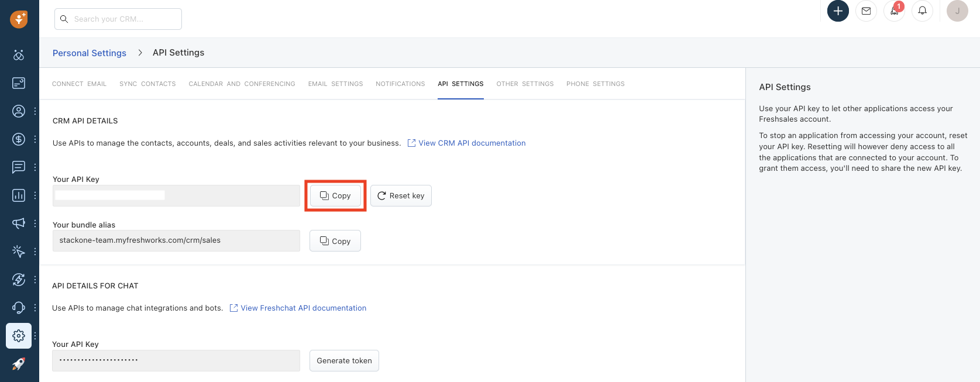Go back to Personal Settings breadcrumb

[90, 53]
